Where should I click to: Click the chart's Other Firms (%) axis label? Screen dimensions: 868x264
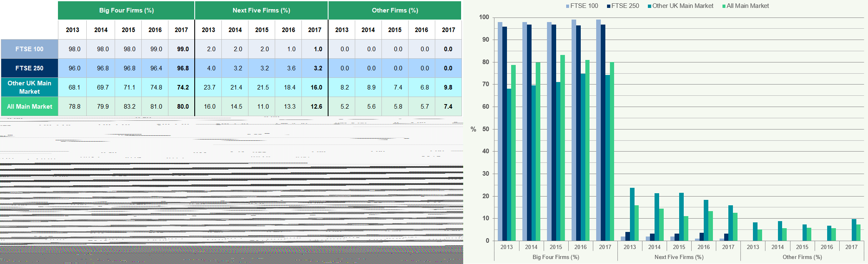click(x=802, y=257)
